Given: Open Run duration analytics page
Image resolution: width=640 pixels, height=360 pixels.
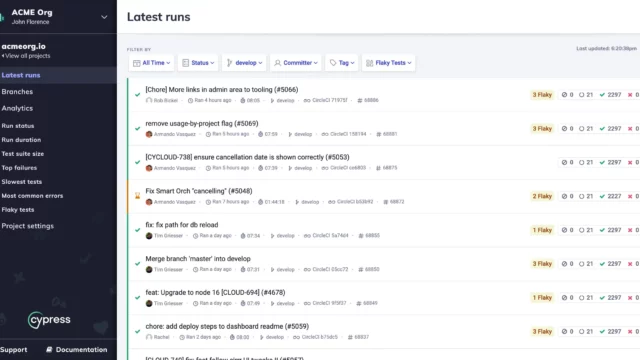Looking at the screenshot, I should click(x=21, y=140).
